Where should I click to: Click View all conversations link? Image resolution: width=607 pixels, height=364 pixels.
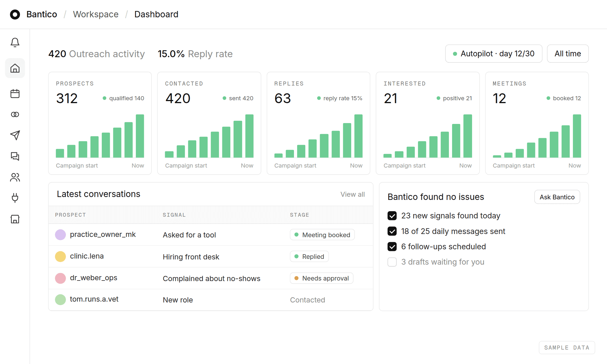(x=352, y=194)
